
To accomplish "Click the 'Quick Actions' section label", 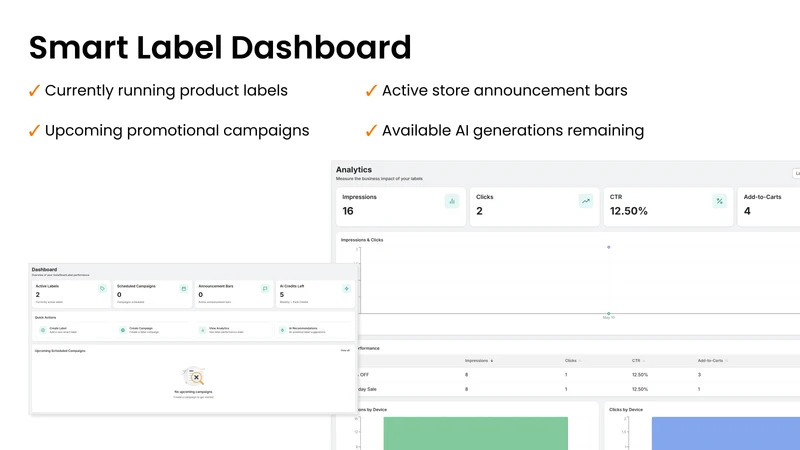I will click(45, 317).
